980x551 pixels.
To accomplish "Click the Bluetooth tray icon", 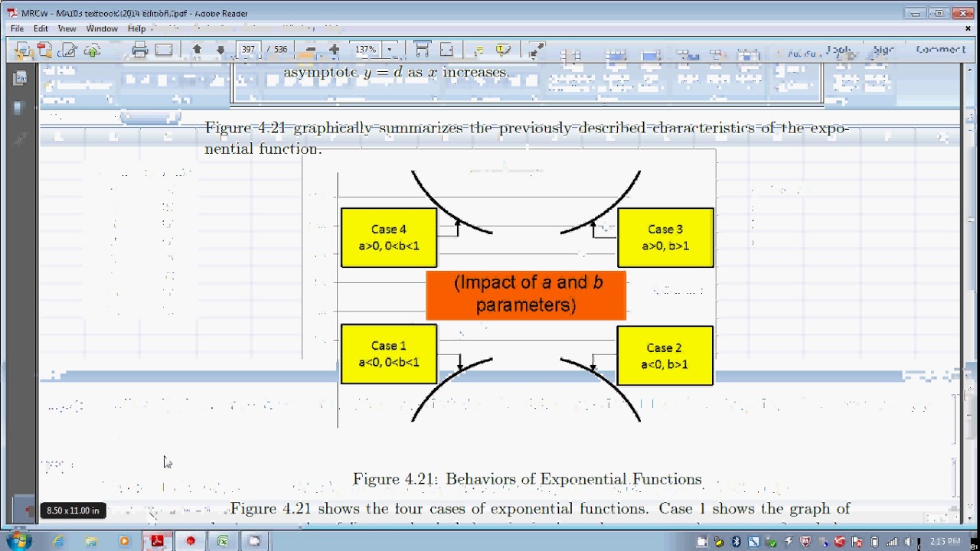I will click(737, 542).
